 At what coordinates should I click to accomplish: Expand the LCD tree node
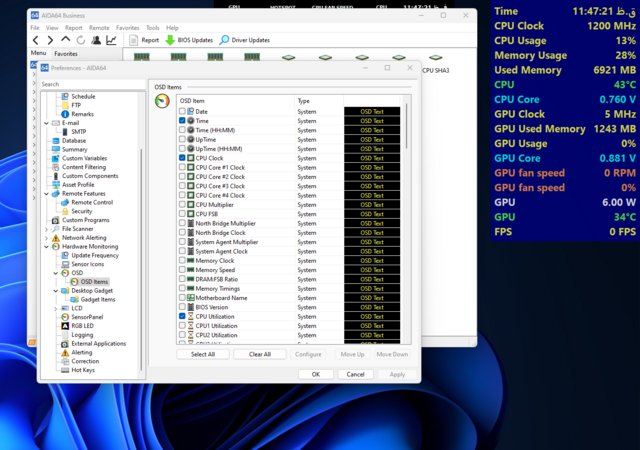click(x=56, y=309)
